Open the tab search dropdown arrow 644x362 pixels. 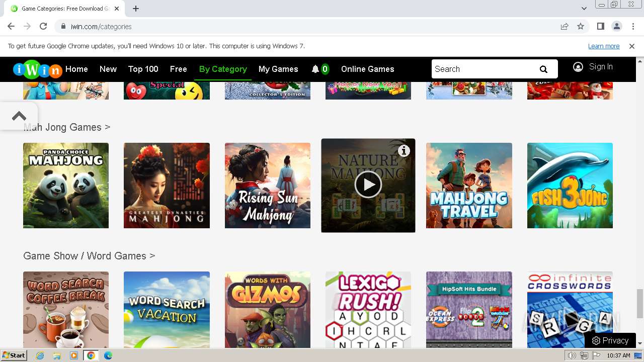584,9
